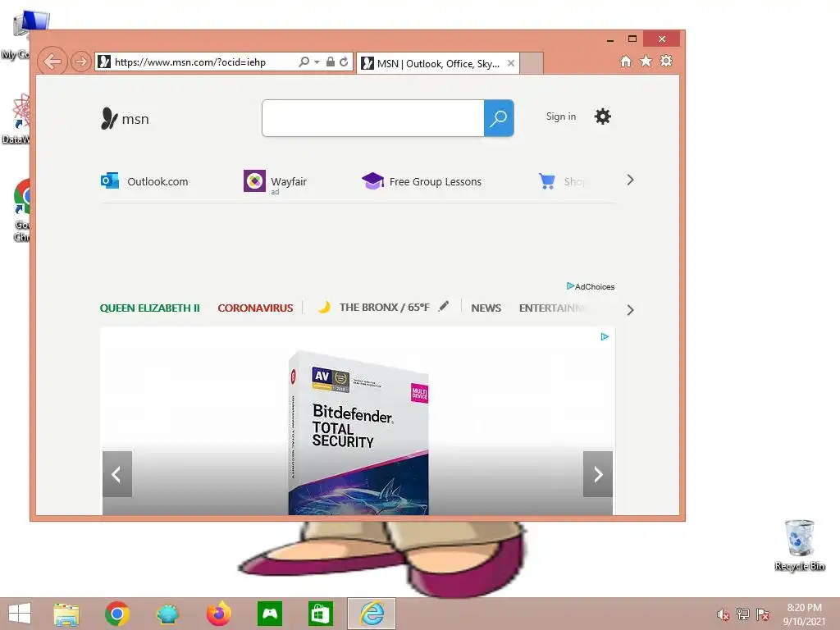
Task: Open Internet Explorer Tools gear icon
Action: [666, 61]
